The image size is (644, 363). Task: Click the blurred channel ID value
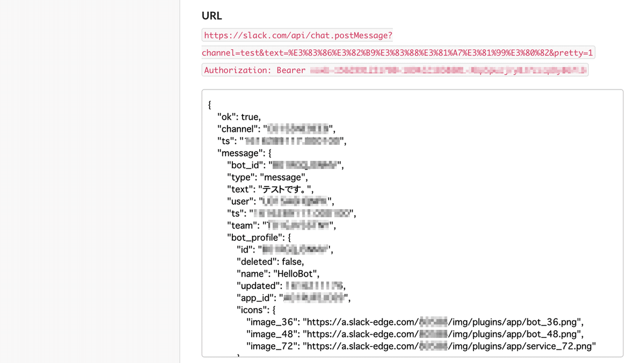pyautogui.click(x=291, y=129)
